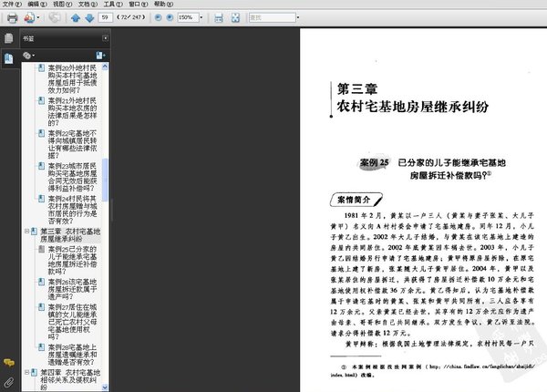Image resolution: width=547 pixels, height=392 pixels.
Task: Click the bookmark icon beside 案例27
Action: [x=41, y=307]
